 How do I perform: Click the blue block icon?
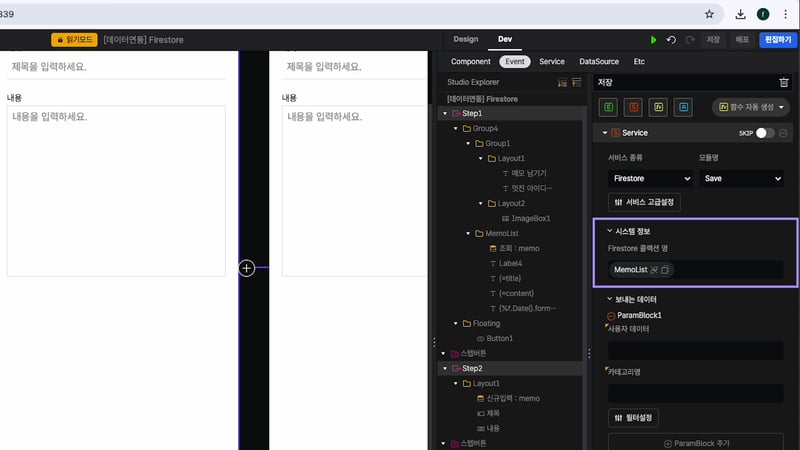[x=683, y=107]
